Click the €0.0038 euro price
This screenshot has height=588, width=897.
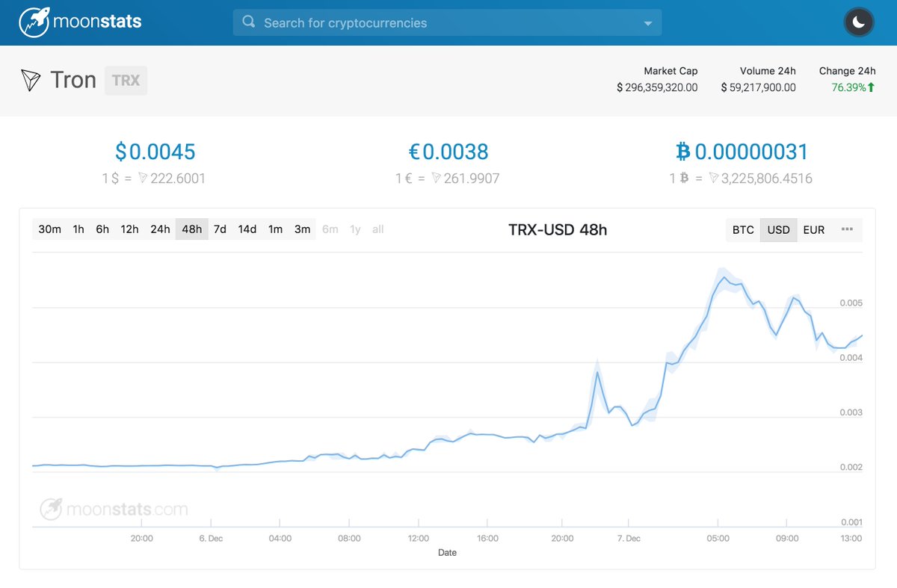[449, 152]
